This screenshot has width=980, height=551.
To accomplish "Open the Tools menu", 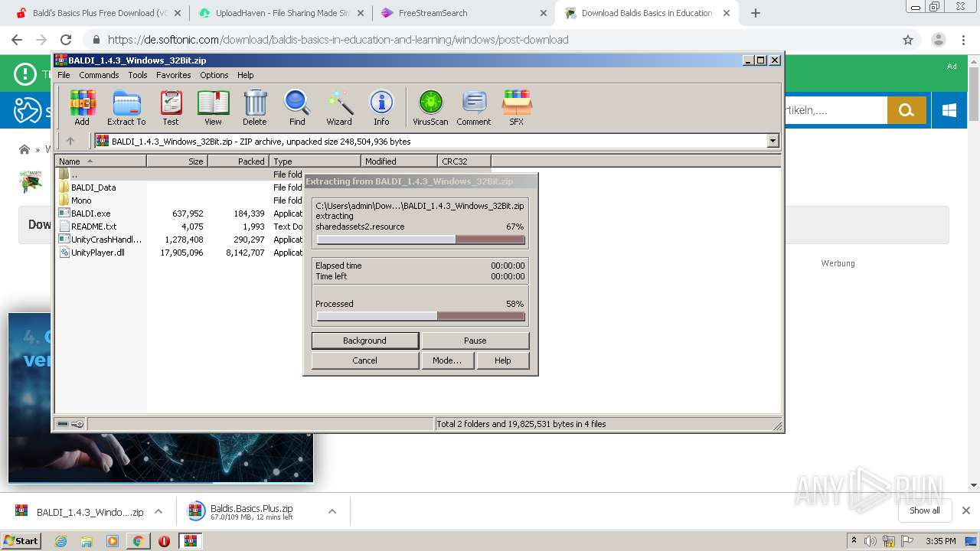I will point(138,75).
